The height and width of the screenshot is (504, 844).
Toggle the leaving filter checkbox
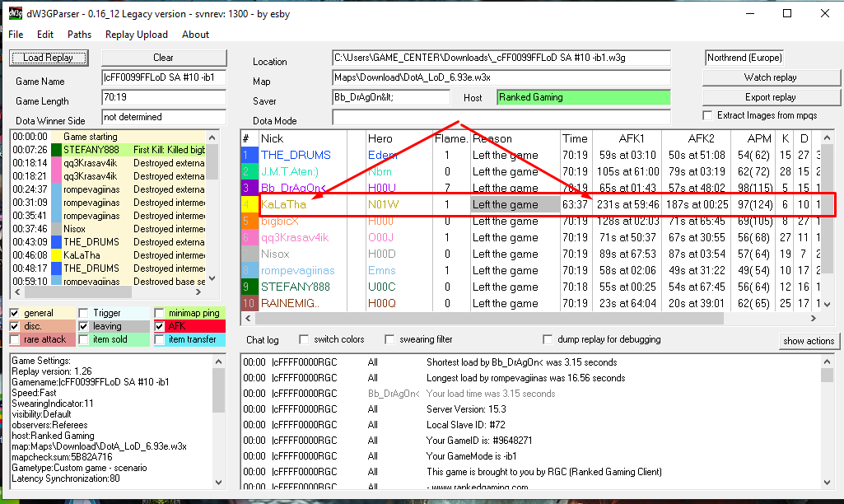(x=83, y=326)
